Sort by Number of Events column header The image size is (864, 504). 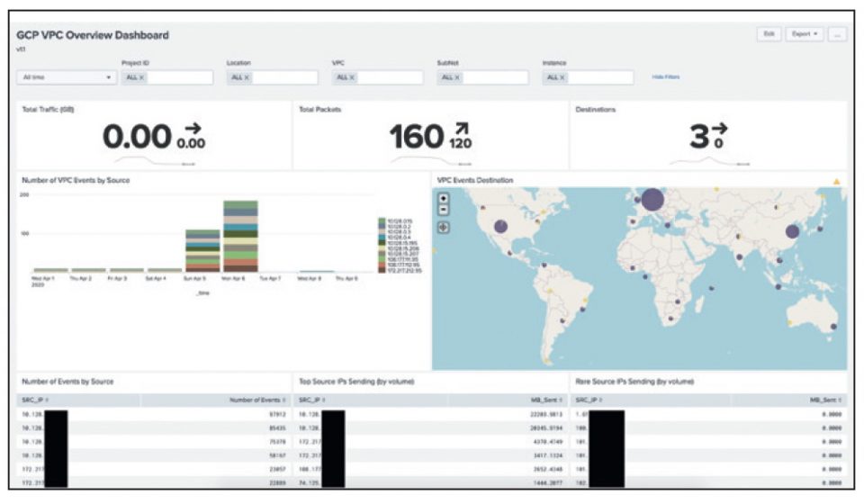(257, 400)
